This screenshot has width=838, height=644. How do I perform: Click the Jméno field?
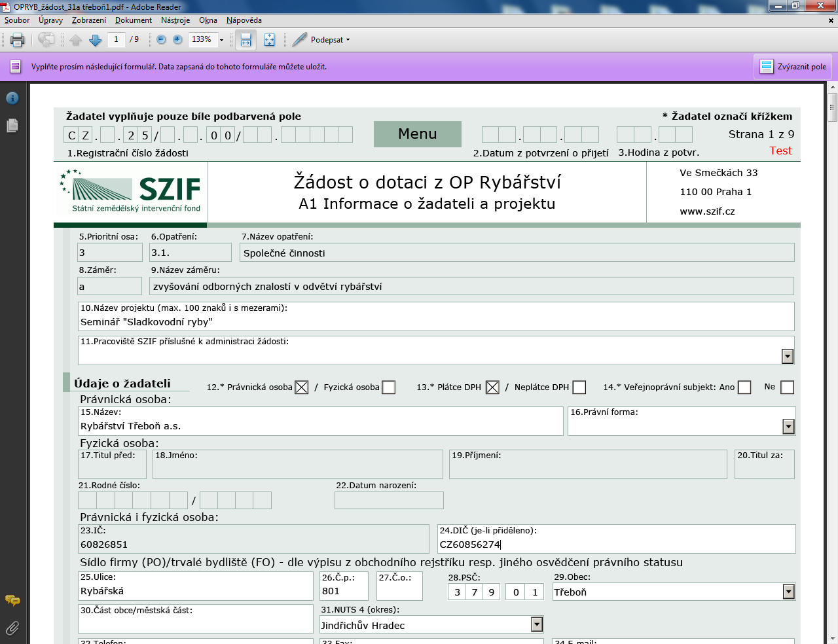click(298, 464)
